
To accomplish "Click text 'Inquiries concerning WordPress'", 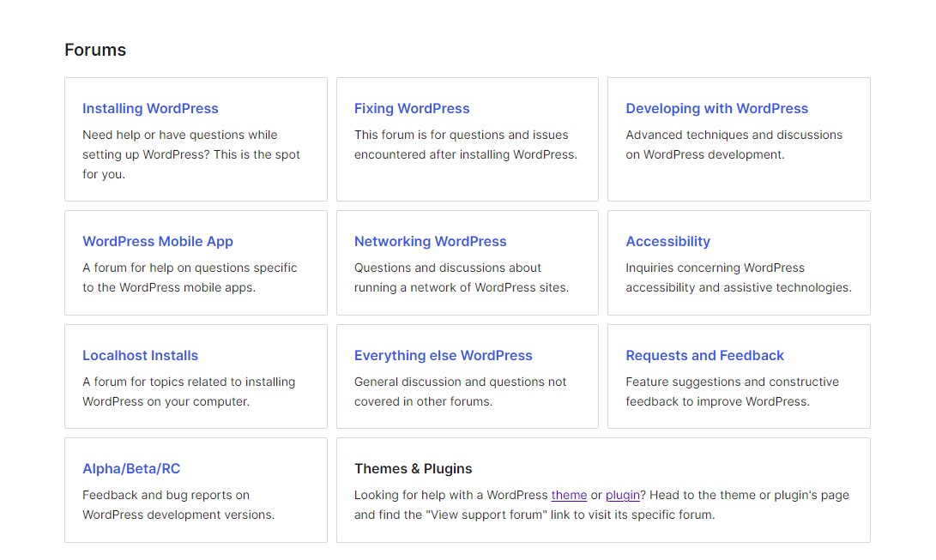I will coord(716,268).
